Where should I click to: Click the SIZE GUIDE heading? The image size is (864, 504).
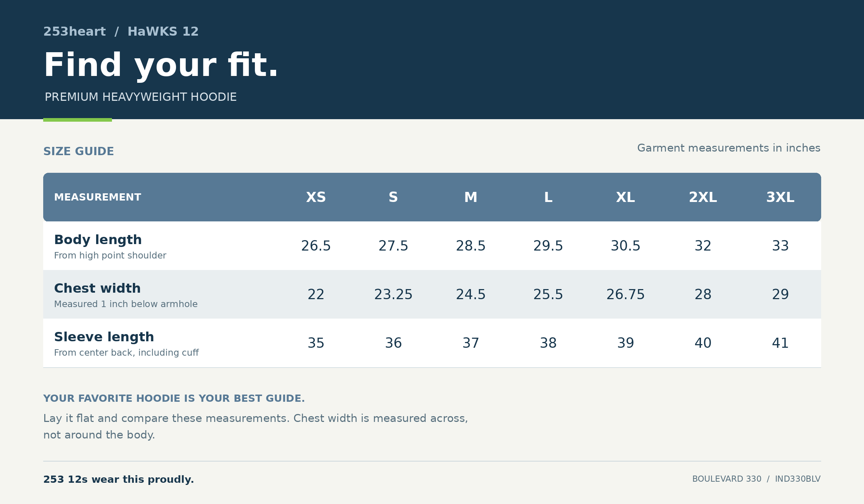(78, 151)
